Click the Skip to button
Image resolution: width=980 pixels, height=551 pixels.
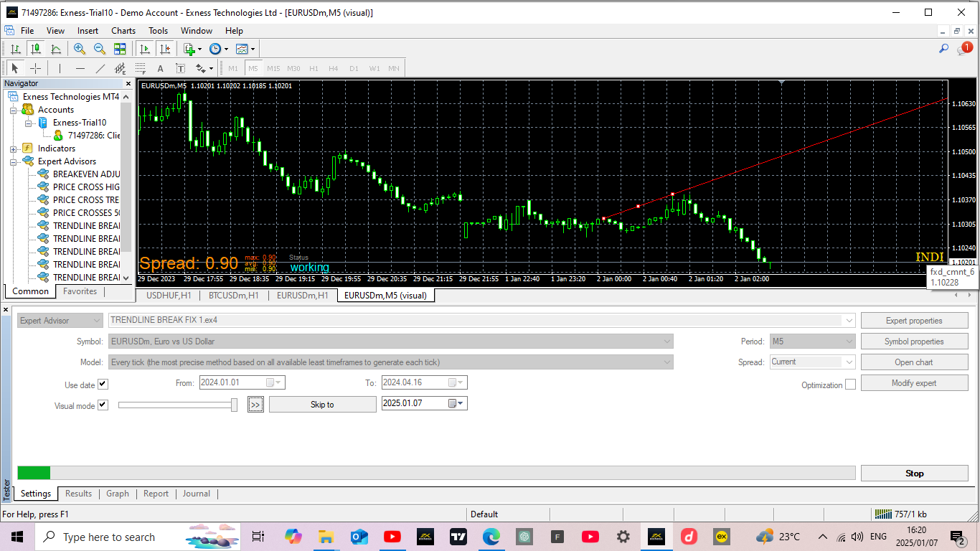[322, 405]
